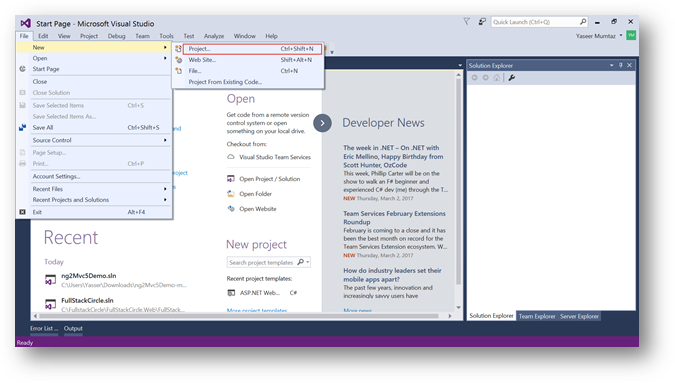675x383 pixels.
Task: Choose Project From Existing Code...
Action: pos(249,82)
